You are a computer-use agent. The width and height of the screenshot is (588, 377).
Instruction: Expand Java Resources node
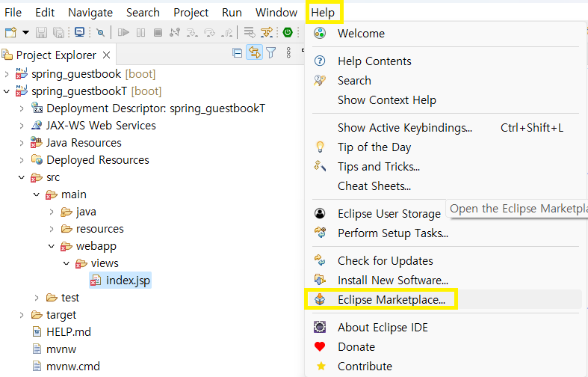click(22, 143)
